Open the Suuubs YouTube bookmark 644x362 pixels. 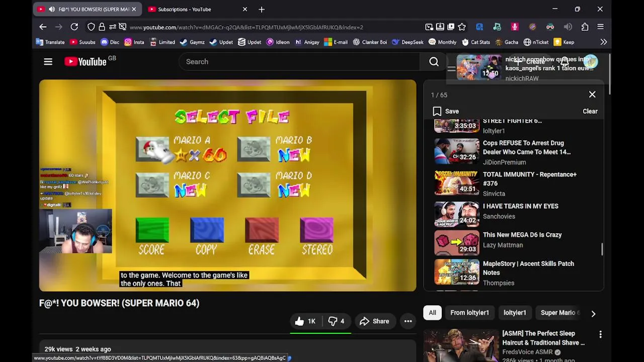click(83, 42)
